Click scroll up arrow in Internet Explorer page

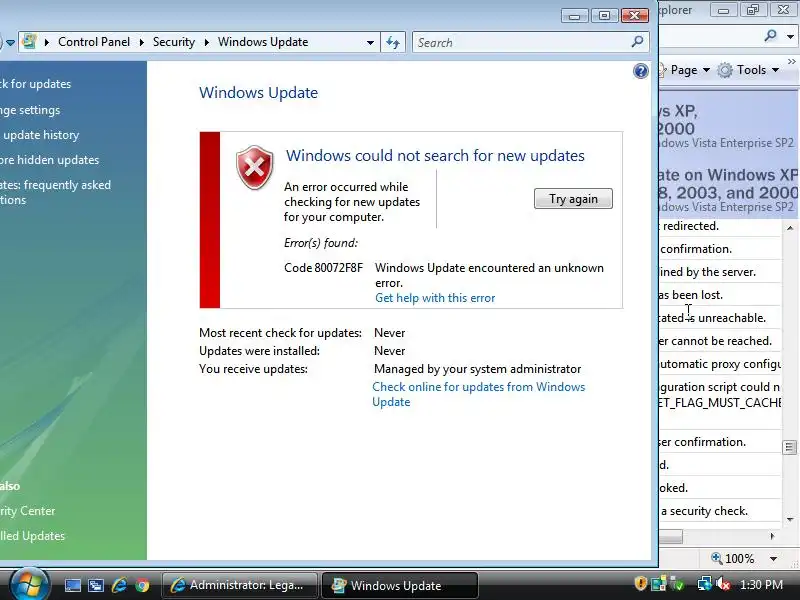point(790,228)
